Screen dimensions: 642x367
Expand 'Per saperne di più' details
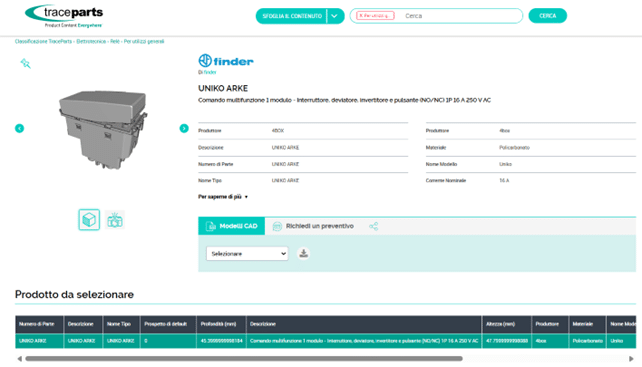(x=223, y=197)
